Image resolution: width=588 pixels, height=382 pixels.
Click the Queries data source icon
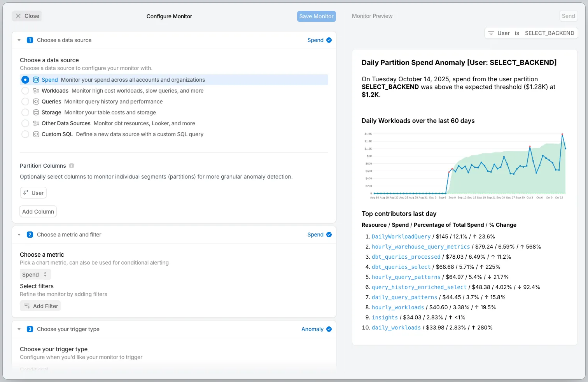(36, 102)
